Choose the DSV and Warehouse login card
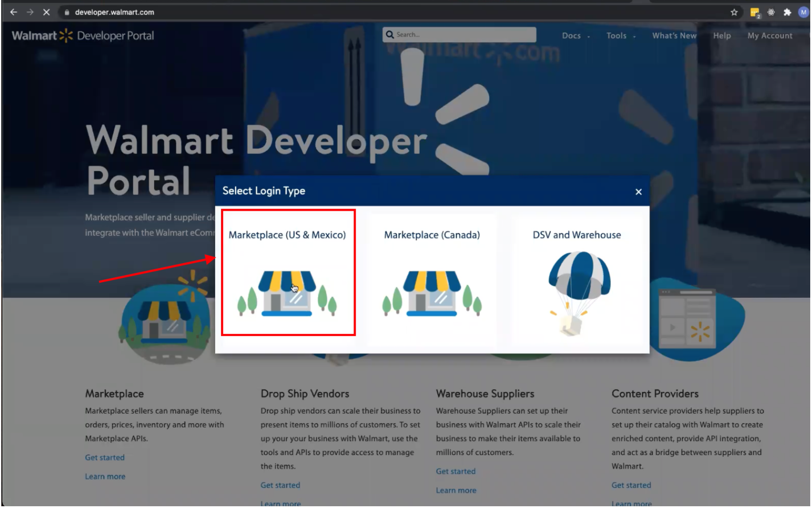812x508 pixels. pos(577,280)
